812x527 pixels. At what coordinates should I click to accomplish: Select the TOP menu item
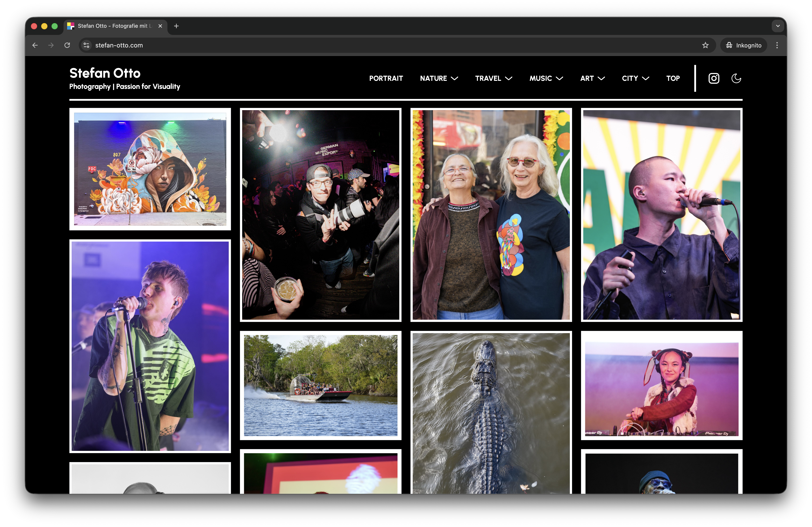[x=673, y=79]
